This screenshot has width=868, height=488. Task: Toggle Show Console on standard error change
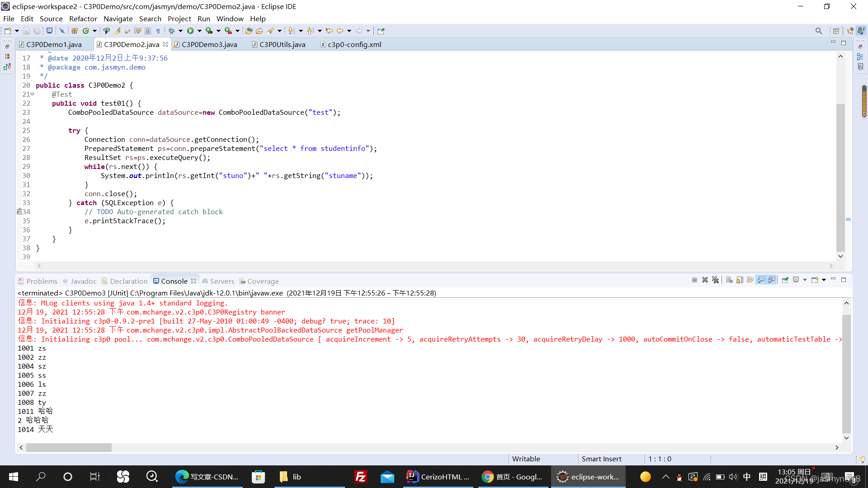[x=771, y=280]
